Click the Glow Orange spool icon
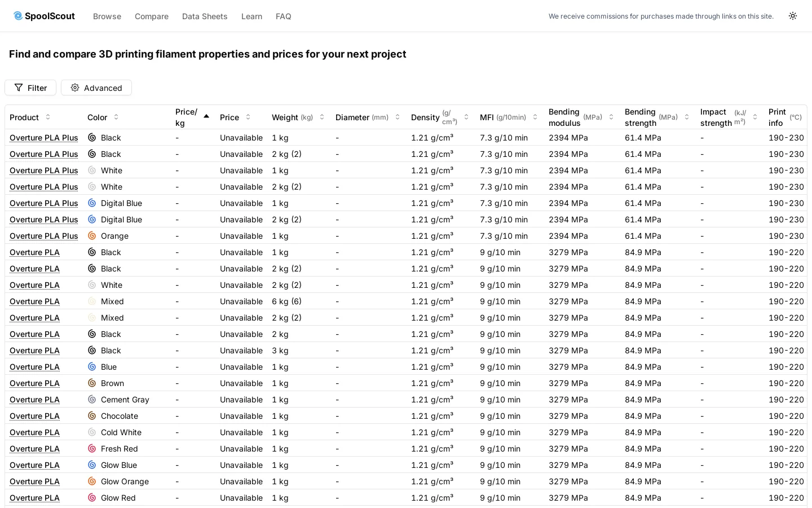812x508 pixels. pyautogui.click(x=92, y=481)
